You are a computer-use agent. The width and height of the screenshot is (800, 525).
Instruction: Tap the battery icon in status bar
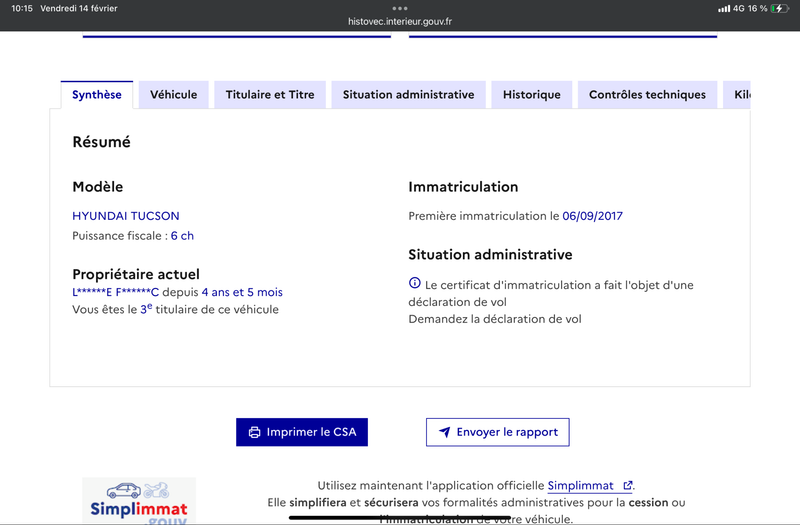click(x=780, y=8)
